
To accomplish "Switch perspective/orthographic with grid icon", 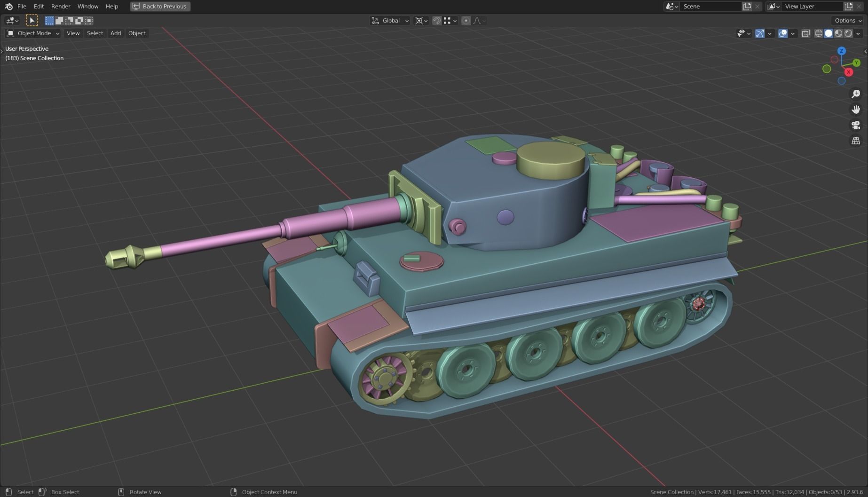I will coord(856,141).
